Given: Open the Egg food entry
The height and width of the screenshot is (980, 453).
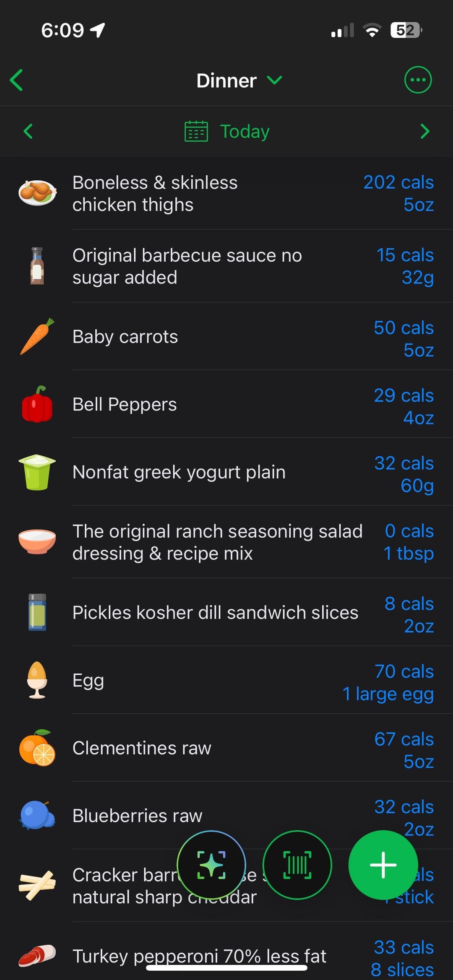Looking at the screenshot, I should pos(88,680).
